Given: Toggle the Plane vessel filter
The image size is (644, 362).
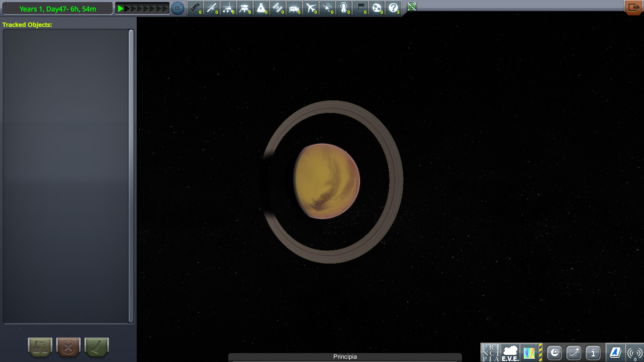Looking at the screenshot, I should tap(311, 8).
